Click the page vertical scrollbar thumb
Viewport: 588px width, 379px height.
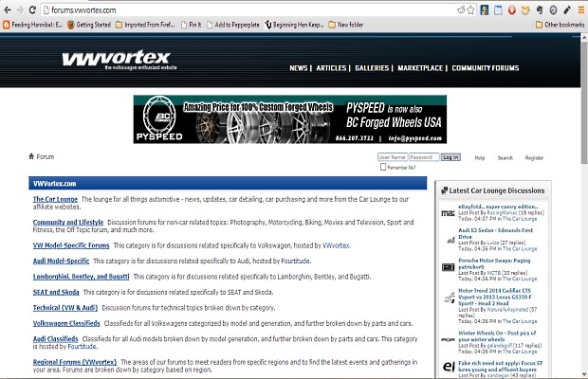584,101
